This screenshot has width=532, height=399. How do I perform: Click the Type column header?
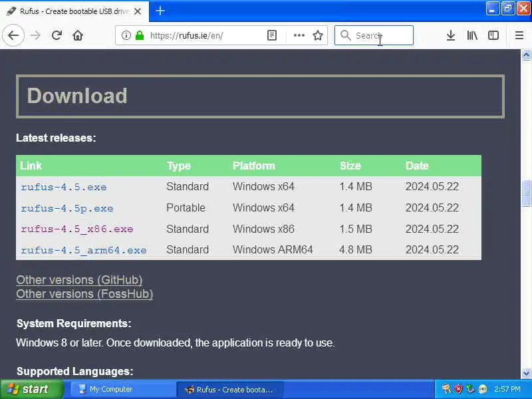pyautogui.click(x=178, y=166)
